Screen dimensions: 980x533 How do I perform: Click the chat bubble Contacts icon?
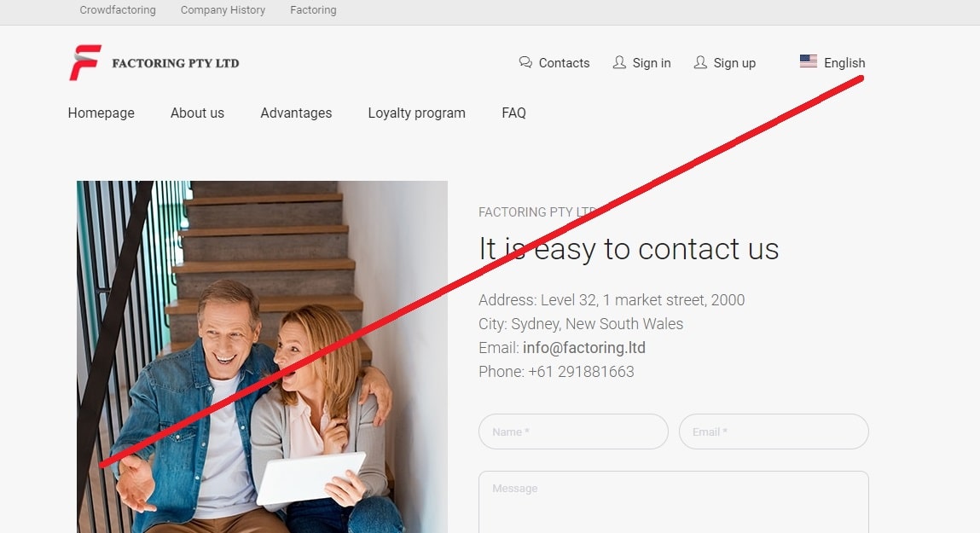[525, 62]
